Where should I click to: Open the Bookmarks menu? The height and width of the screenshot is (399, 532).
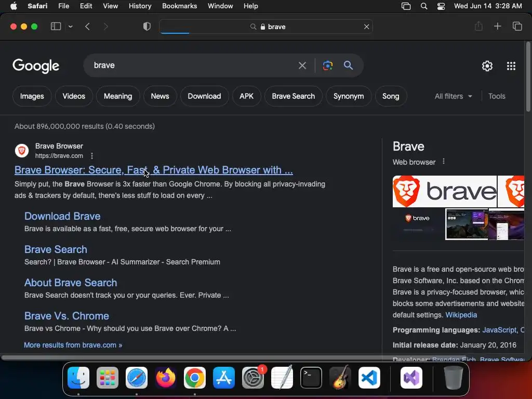(x=179, y=6)
